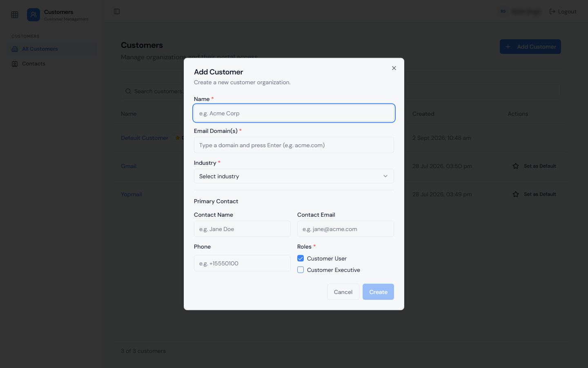Click the star icon for Yopmail row

pos(516,194)
